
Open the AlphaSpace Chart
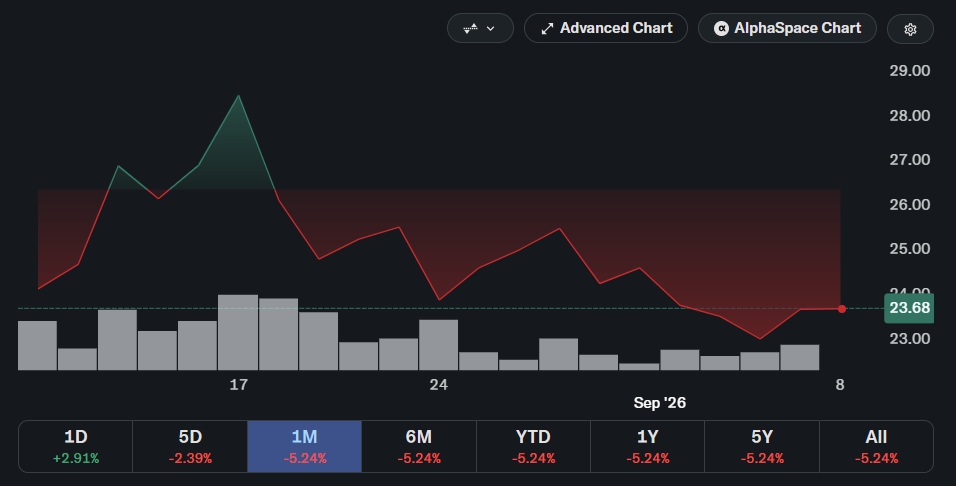click(x=787, y=28)
